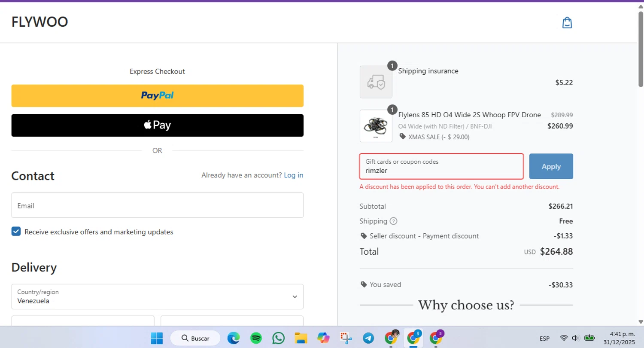Image resolution: width=644 pixels, height=348 pixels.
Task: Open the Copilot taskbar icon
Action: (x=323, y=339)
